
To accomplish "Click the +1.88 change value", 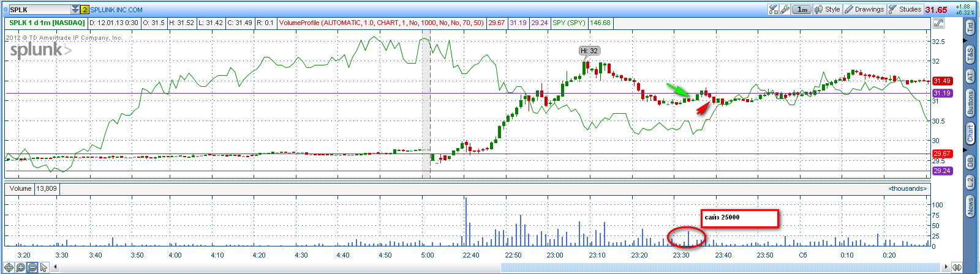I will [963, 7].
